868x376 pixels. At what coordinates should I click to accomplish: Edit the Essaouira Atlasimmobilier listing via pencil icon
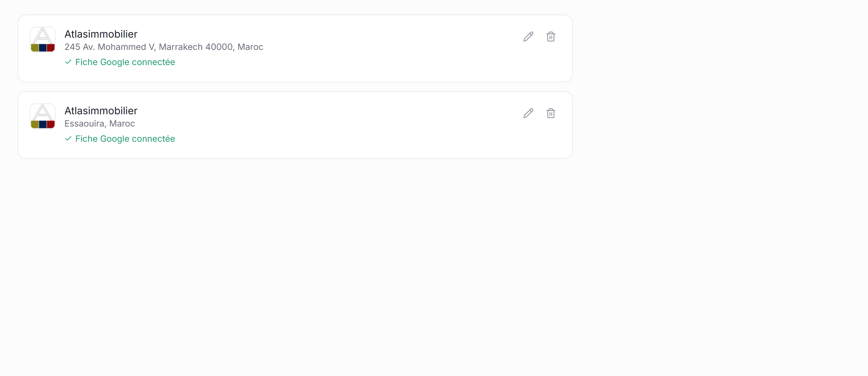tap(528, 113)
